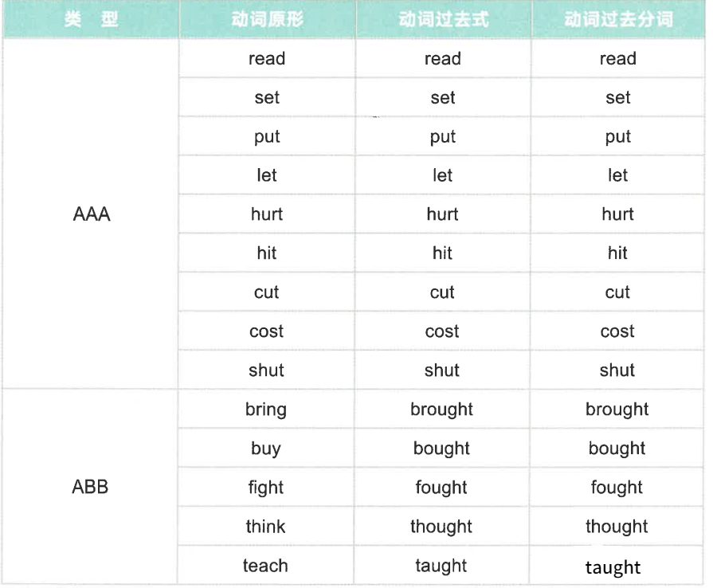
Task: Select the ABB category cell
Action: tap(90, 487)
